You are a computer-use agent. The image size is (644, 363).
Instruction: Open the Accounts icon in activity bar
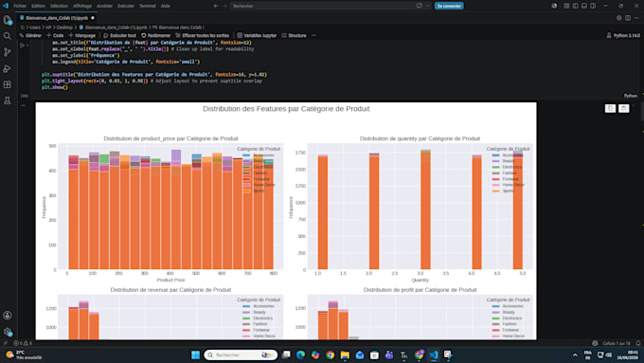click(8, 316)
